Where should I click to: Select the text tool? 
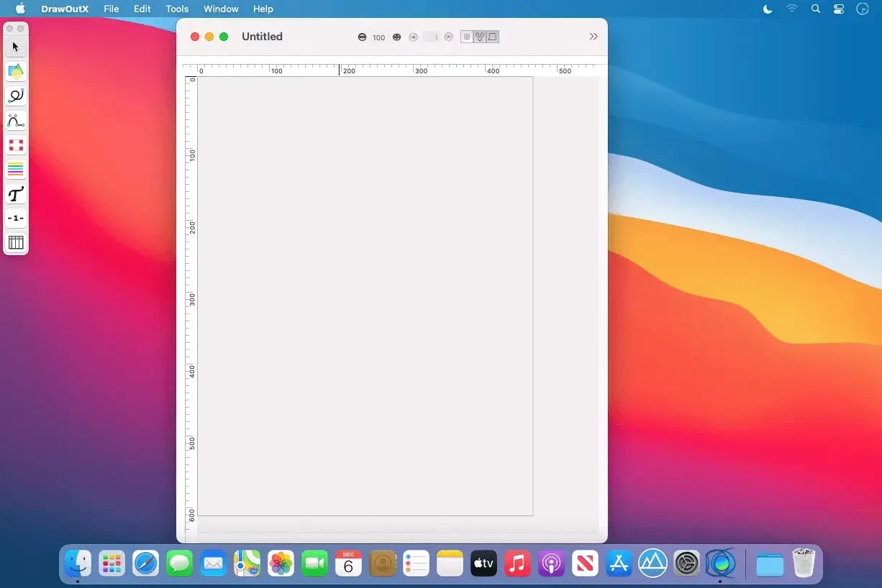pyautogui.click(x=16, y=194)
